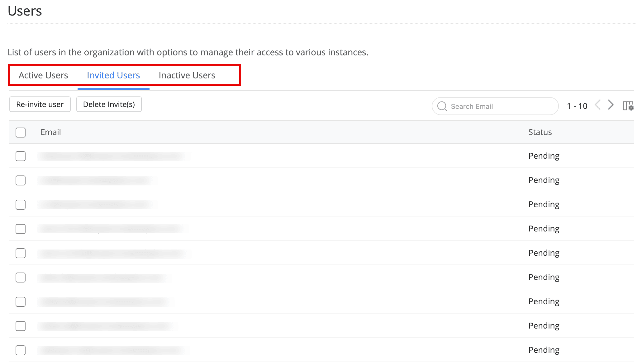Screen dimensions: 638x364
Task: Select the second pending invite checkbox
Action: 21,180
